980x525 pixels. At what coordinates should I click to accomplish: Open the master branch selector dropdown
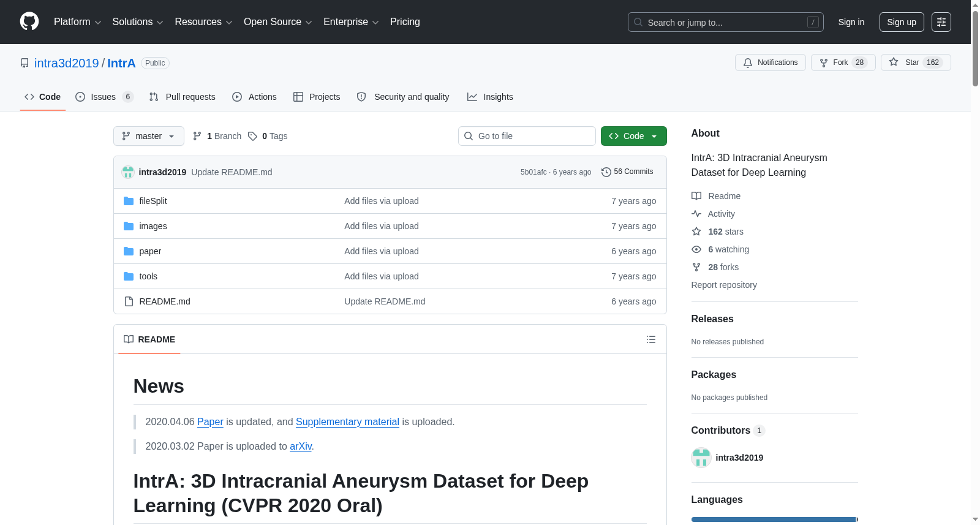click(149, 136)
